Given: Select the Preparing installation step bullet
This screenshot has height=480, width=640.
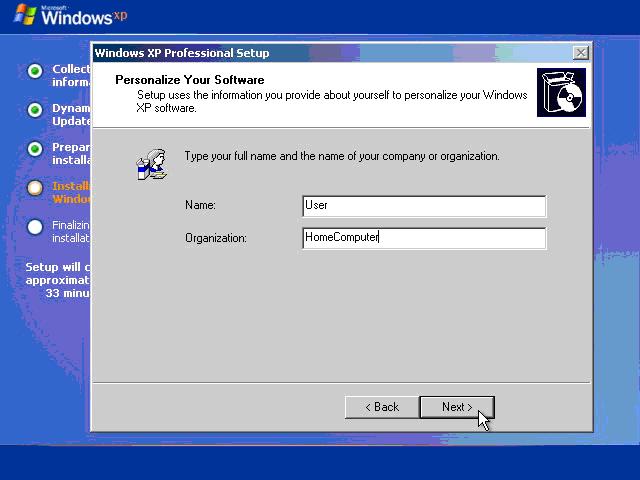Looking at the screenshot, I should point(35,149).
